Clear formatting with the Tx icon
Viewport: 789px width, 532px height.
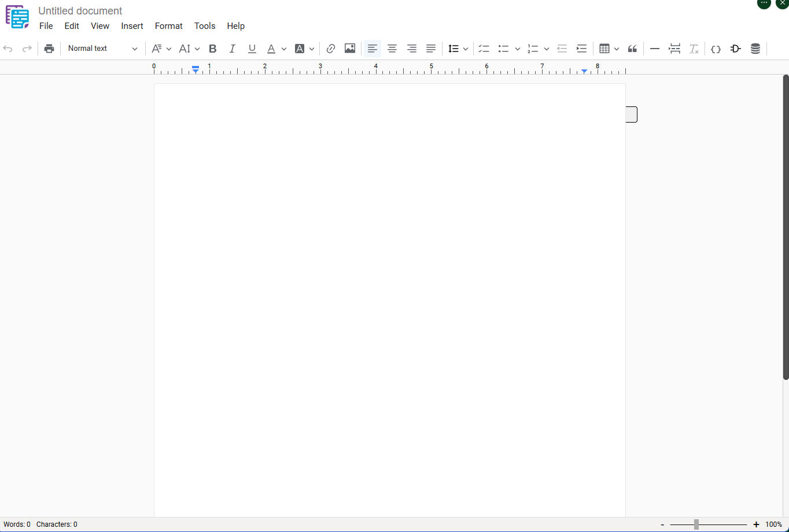[x=694, y=49]
